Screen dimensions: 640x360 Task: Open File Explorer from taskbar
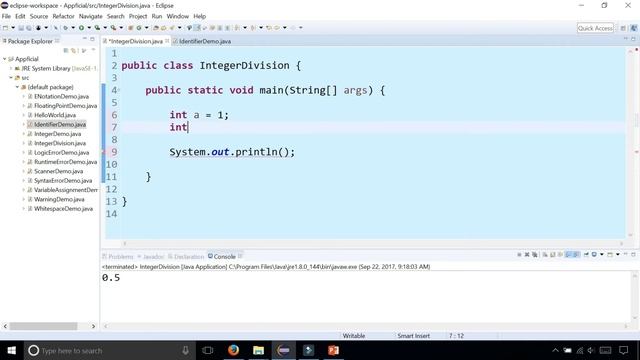pyautogui.click(x=258, y=350)
